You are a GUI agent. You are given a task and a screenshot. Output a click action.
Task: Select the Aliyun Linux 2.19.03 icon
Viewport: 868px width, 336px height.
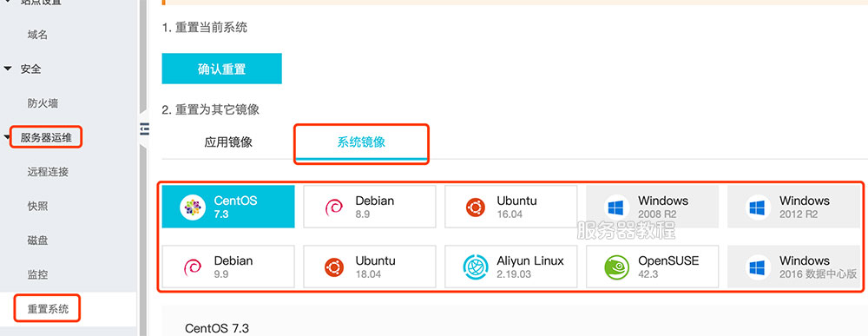click(x=476, y=267)
